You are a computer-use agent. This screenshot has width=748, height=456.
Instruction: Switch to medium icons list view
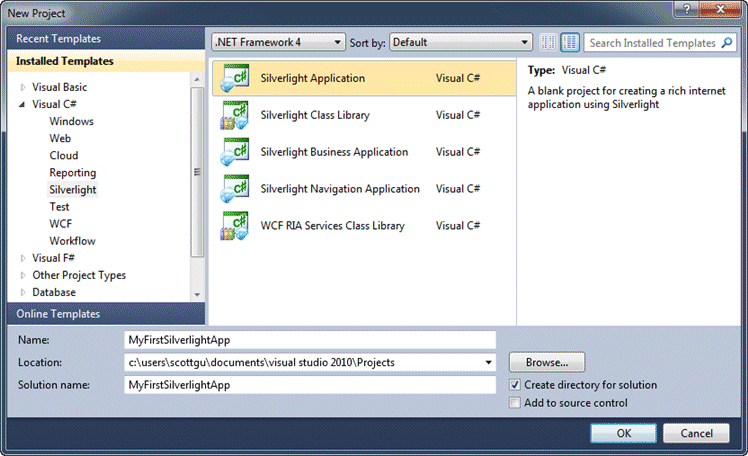pyautogui.click(x=570, y=42)
